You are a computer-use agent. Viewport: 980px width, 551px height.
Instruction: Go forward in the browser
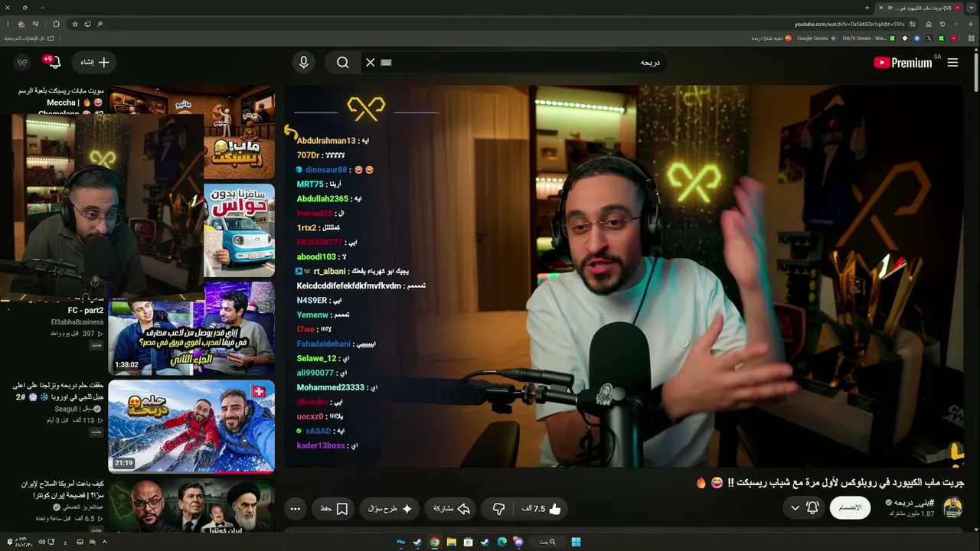coord(956,24)
